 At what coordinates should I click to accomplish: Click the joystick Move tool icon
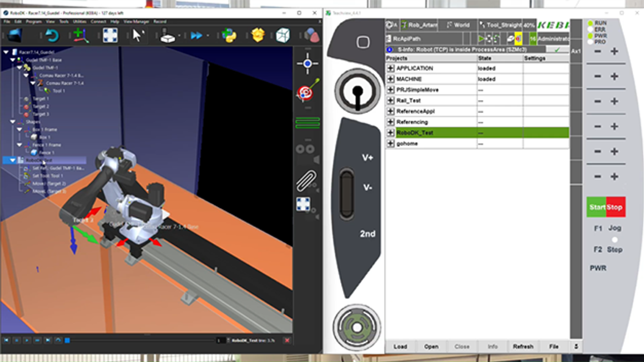coord(168,35)
